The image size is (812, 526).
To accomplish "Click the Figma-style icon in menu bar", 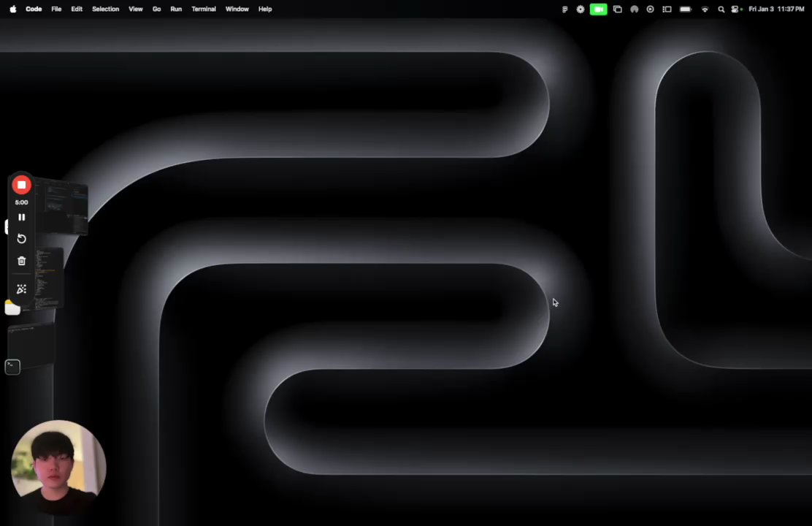I will [565, 9].
